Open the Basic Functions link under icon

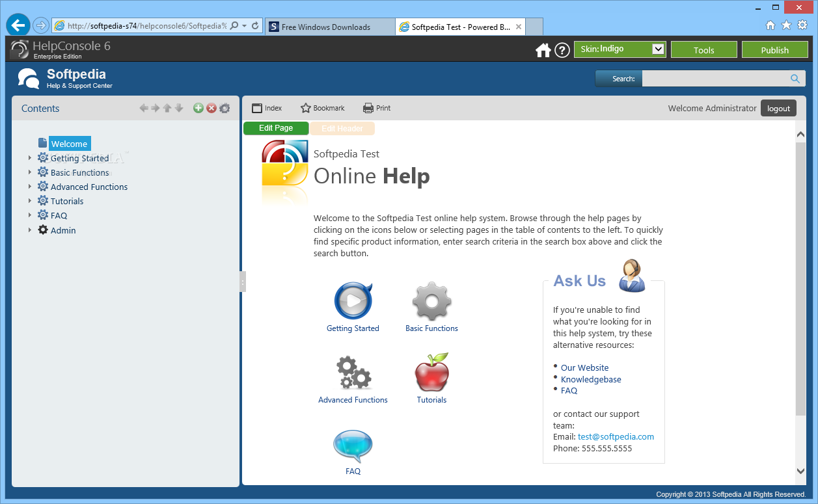point(431,328)
